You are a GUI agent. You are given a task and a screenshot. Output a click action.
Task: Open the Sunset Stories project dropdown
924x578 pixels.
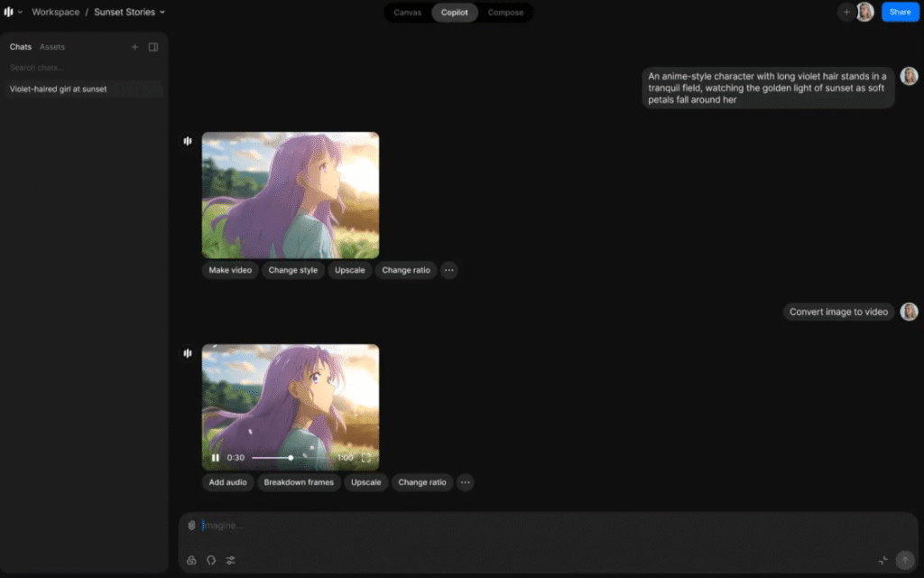162,12
